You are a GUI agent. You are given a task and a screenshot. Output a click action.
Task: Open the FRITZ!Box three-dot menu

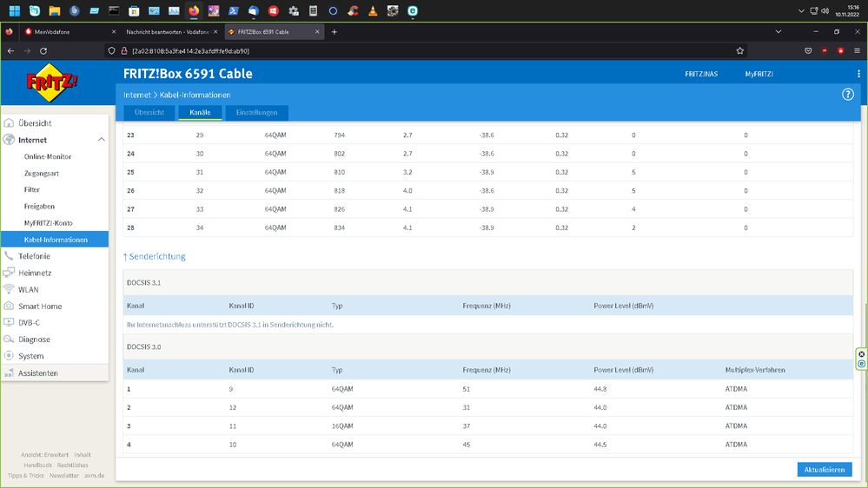[x=858, y=74]
